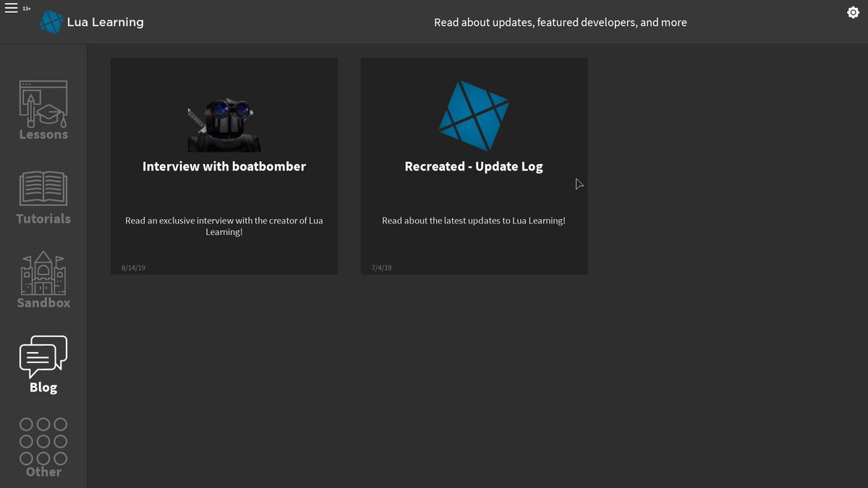
Task: Click the exclusive interview description text
Action: coord(224,226)
